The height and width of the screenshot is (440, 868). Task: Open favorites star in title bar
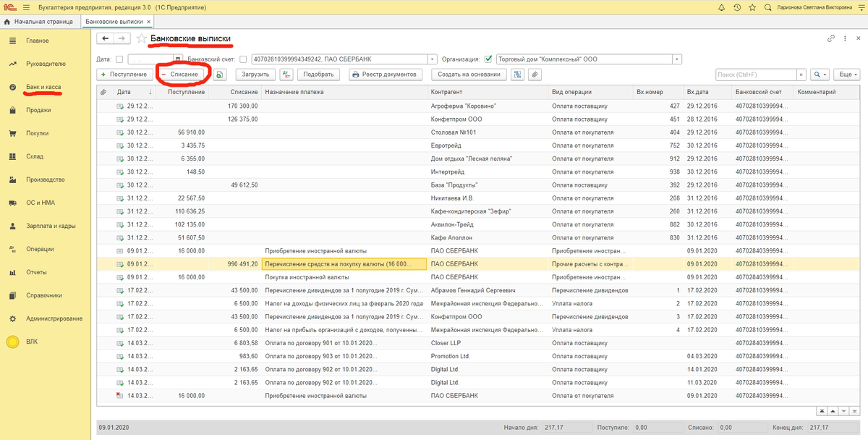[x=752, y=7]
